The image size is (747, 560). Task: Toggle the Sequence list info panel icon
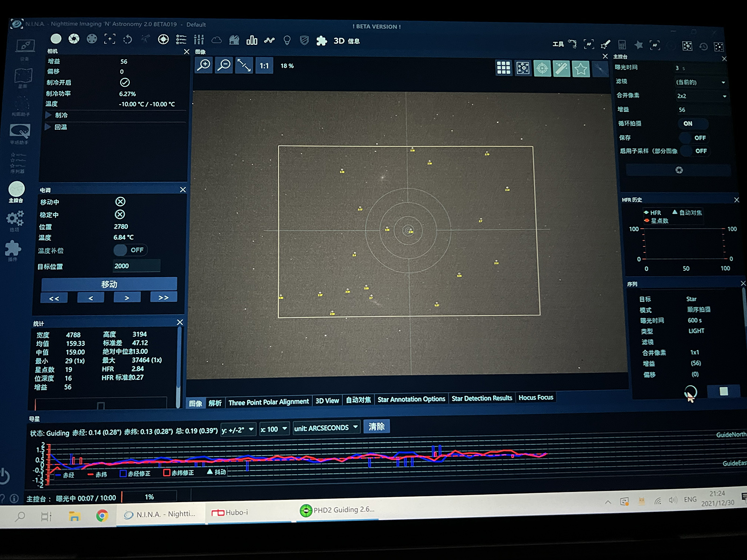(x=181, y=40)
